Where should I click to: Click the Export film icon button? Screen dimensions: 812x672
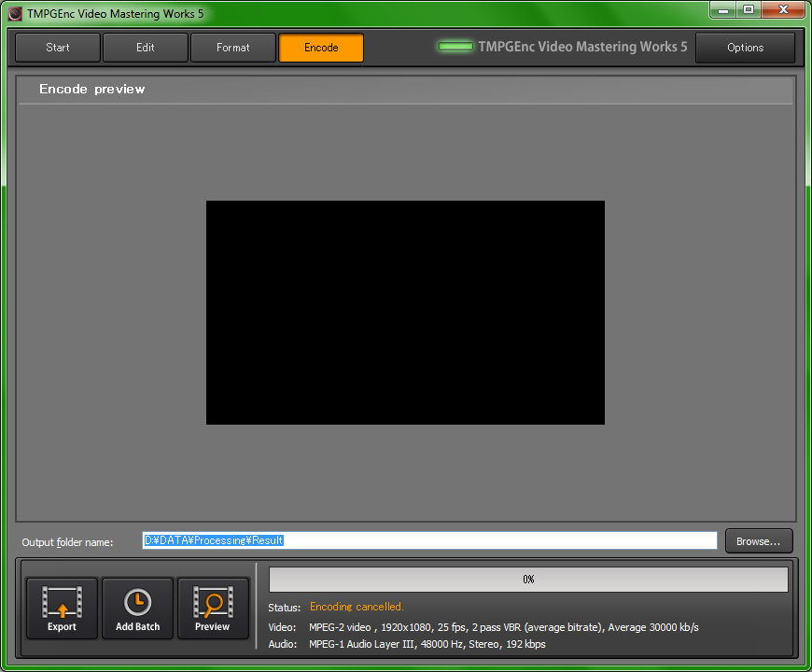(62, 609)
